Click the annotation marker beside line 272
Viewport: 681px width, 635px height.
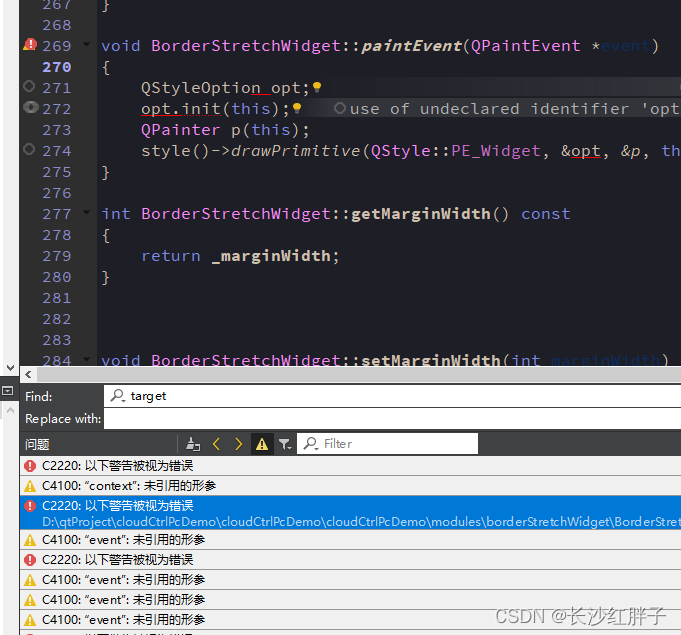click(x=31, y=107)
